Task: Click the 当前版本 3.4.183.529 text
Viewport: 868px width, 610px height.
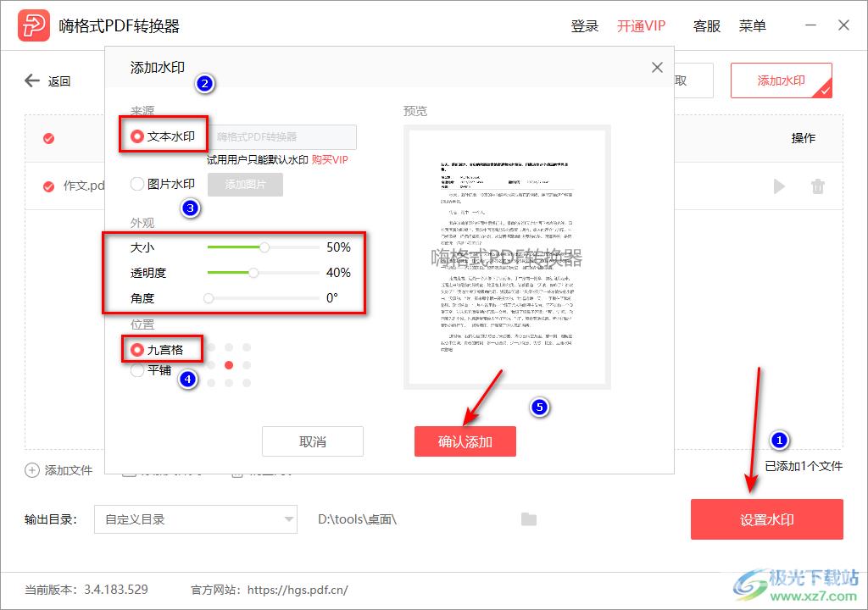Action: pyautogui.click(x=86, y=590)
